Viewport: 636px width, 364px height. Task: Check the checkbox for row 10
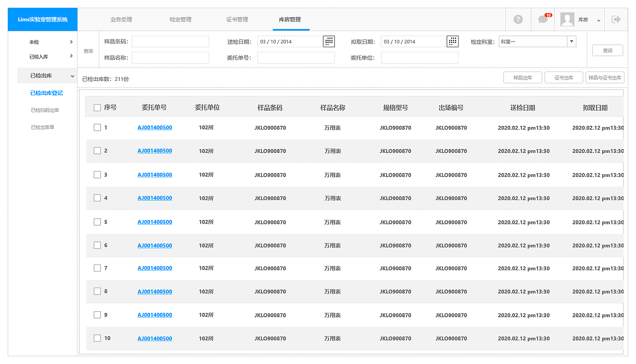click(97, 338)
